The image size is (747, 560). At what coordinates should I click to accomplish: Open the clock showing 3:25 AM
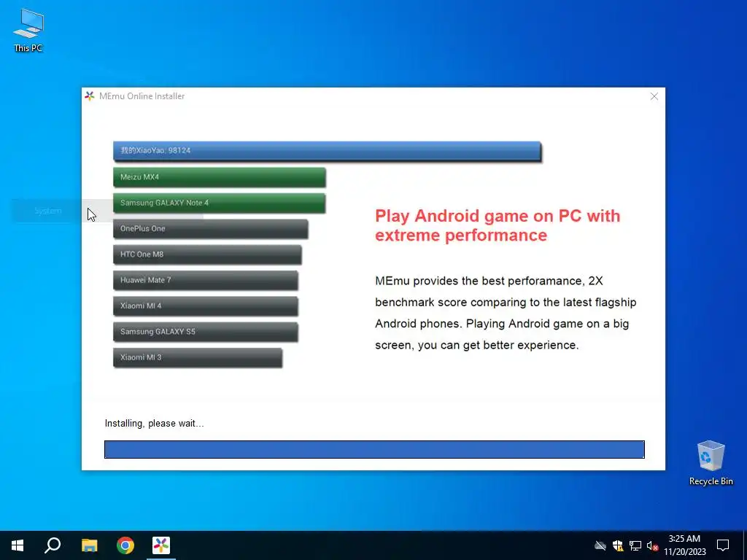[684, 545]
